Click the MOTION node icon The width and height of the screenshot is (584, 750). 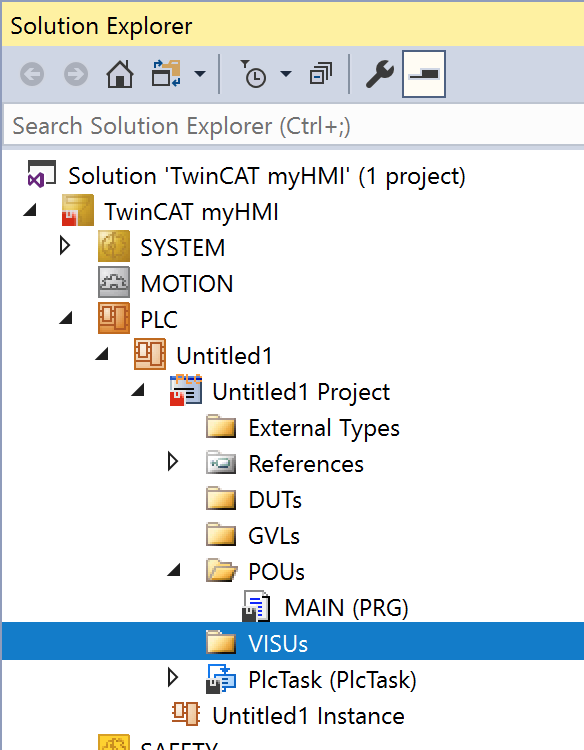[114, 282]
